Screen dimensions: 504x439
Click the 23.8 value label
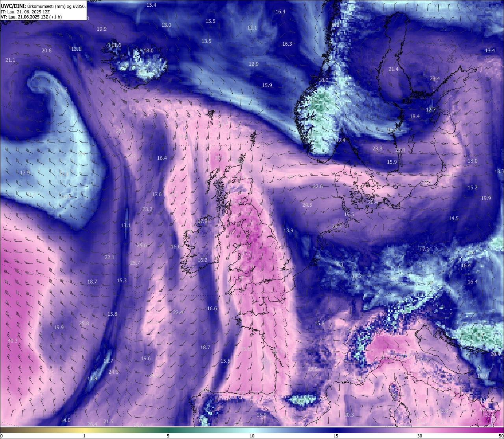point(377,148)
